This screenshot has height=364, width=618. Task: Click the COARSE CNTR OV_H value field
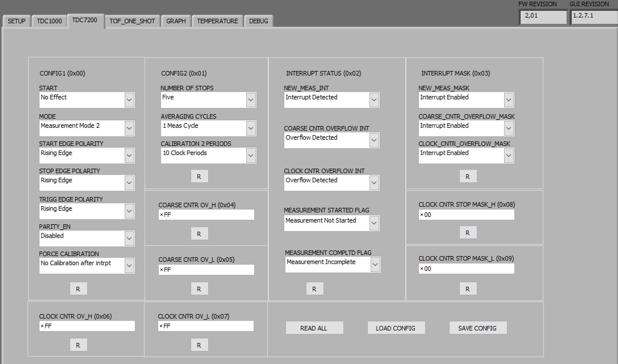pyautogui.click(x=206, y=215)
